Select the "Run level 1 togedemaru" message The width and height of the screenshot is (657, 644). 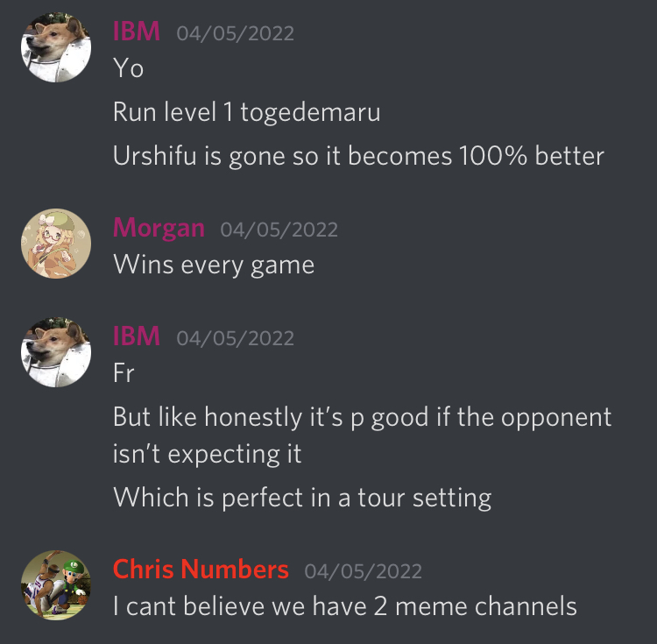[x=247, y=112]
